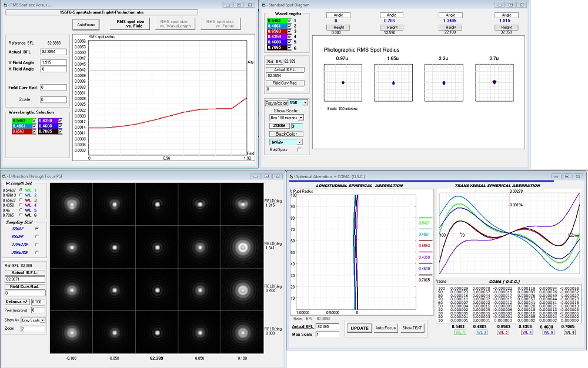Screen dimensions: 588x368
Task: Toggle the WL-1 aberration curve button
Action: (x=459, y=332)
